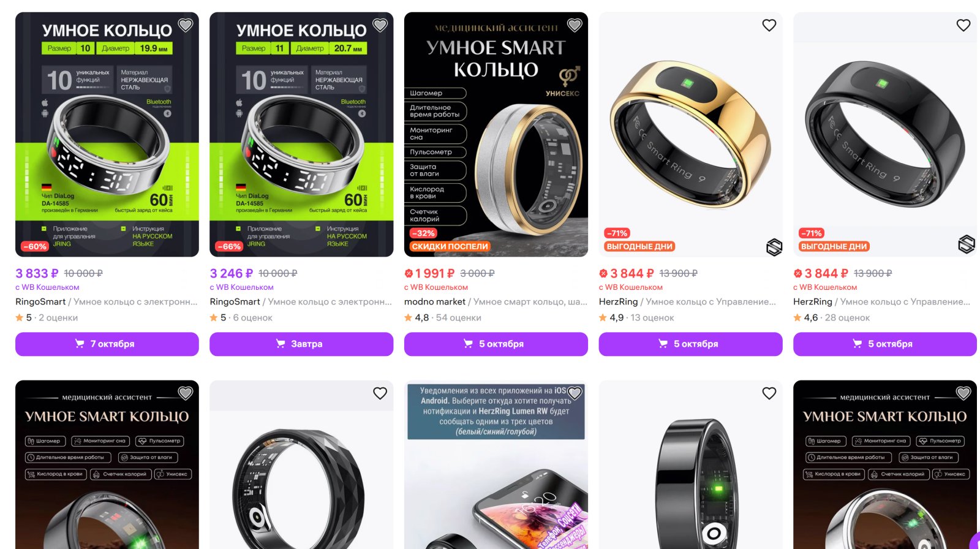The width and height of the screenshot is (980, 549).
Task: Open the gold HerzRing product image
Action: click(x=690, y=134)
